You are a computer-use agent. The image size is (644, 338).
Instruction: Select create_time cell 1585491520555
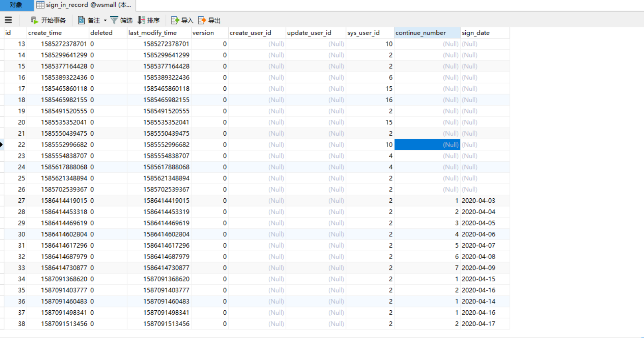point(58,111)
